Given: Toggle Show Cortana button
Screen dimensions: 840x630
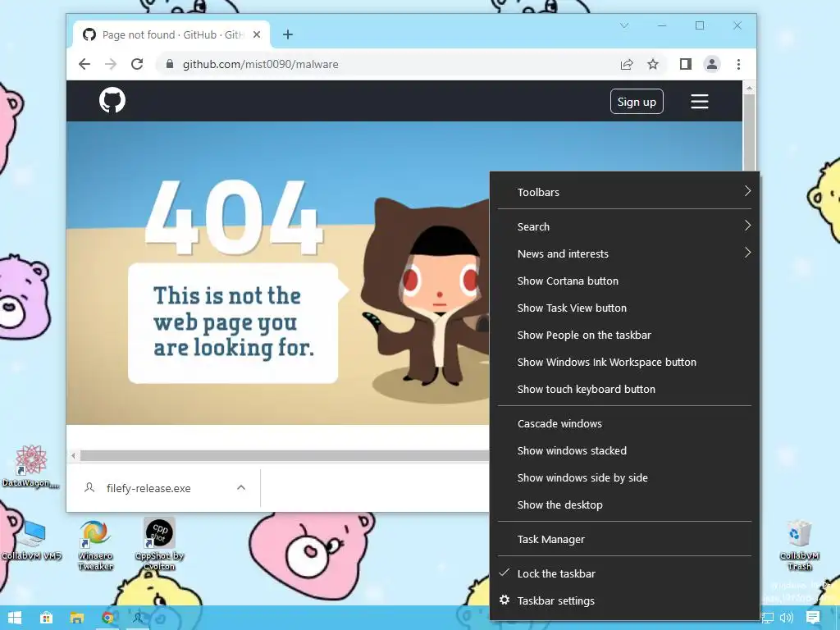Looking at the screenshot, I should (624, 281).
